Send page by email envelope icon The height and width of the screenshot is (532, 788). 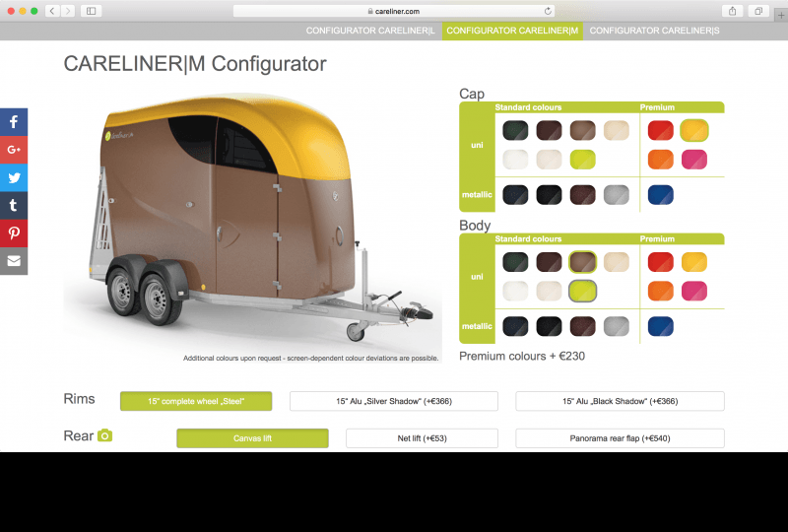tap(14, 261)
